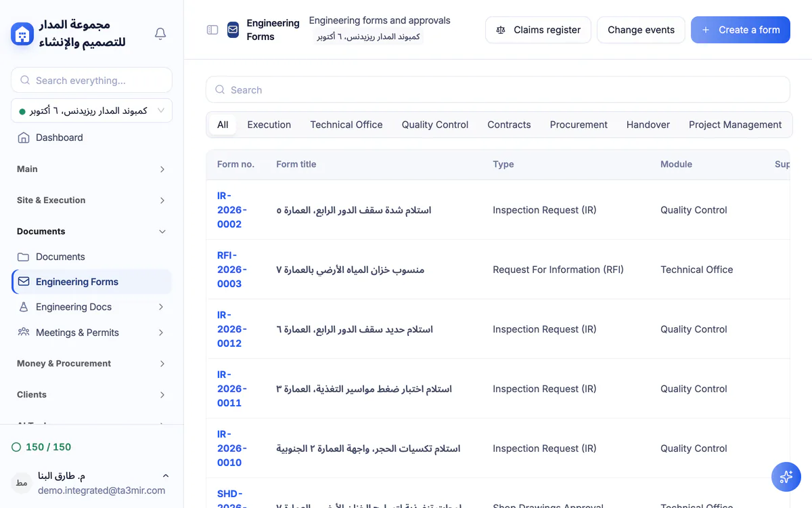Open the user account menu chevron

pyautogui.click(x=166, y=475)
